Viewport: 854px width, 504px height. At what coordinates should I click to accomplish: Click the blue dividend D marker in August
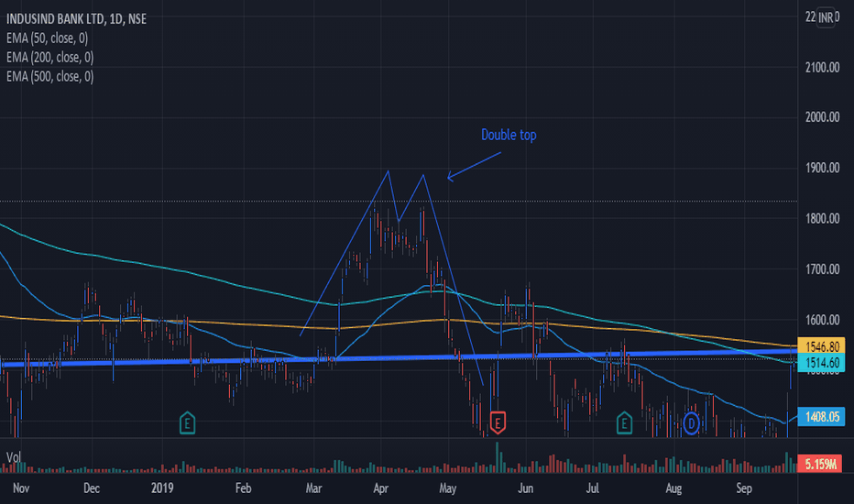(x=691, y=423)
